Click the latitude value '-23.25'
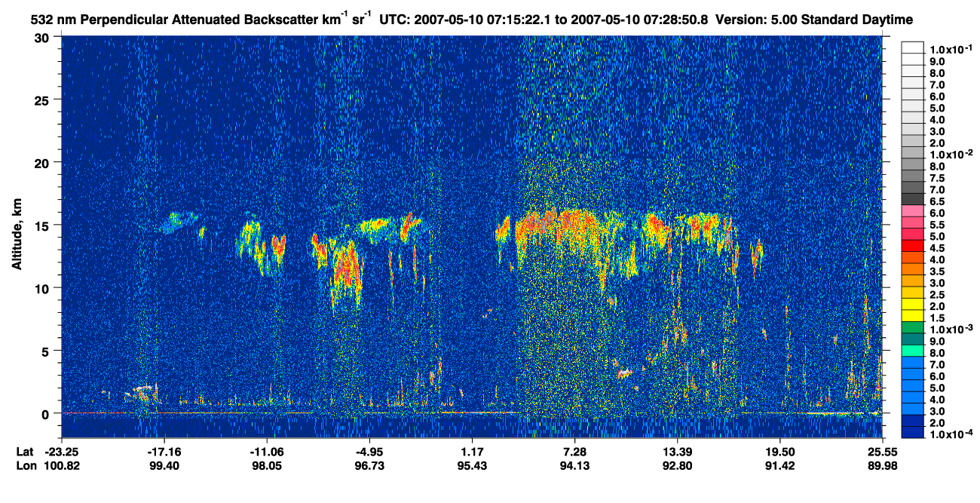Image resolution: width=980 pixels, height=503 pixels. click(x=62, y=452)
